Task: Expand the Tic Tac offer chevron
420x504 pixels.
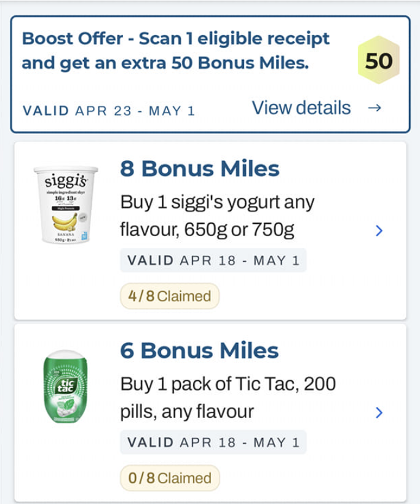Action: pyautogui.click(x=379, y=412)
